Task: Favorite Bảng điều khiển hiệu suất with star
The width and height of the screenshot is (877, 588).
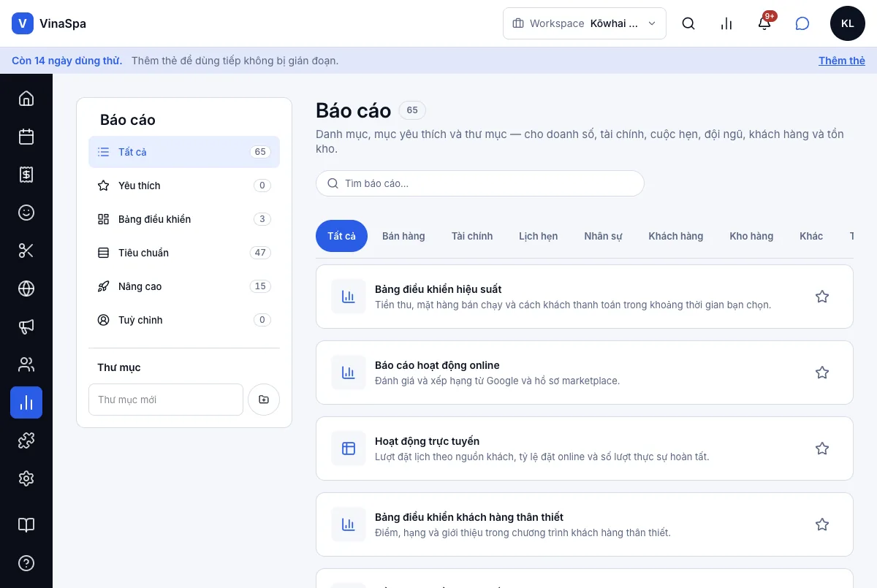Action: point(822,297)
